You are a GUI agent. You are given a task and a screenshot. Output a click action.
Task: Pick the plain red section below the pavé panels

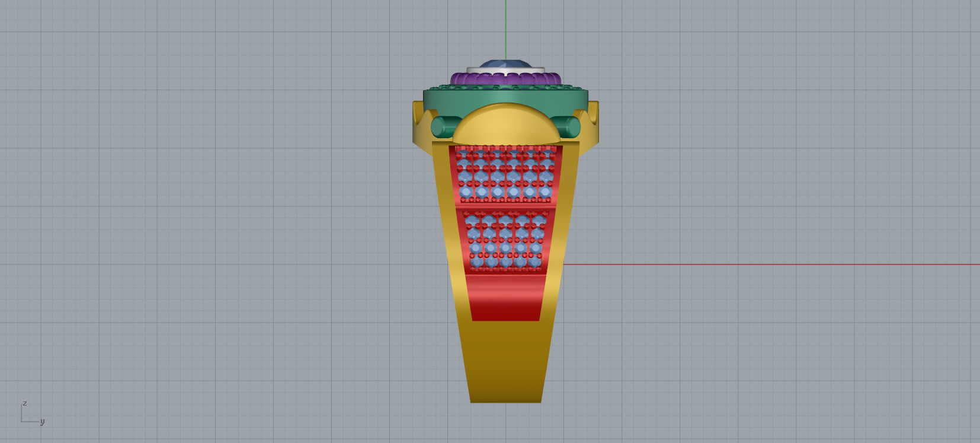pyautogui.click(x=505, y=298)
